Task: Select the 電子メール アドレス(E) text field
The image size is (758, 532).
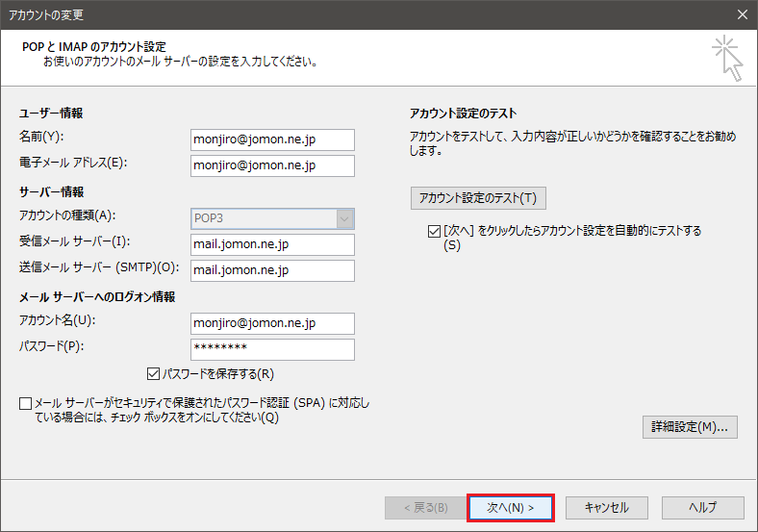Action: click(272, 165)
